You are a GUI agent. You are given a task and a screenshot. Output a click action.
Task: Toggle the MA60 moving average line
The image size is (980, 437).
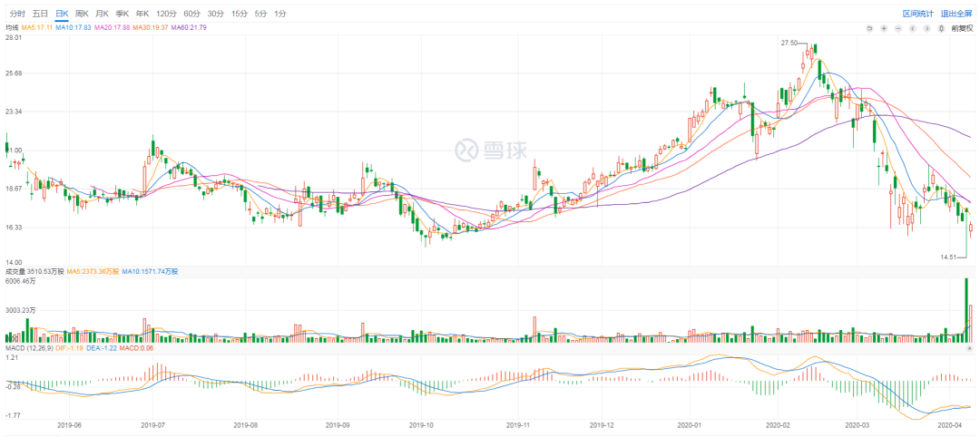[x=189, y=28]
